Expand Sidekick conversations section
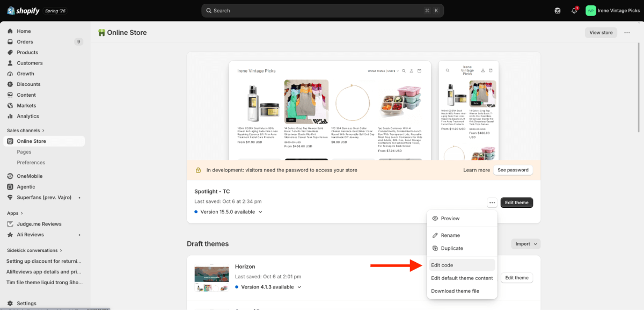This screenshot has width=644, height=310. pyautogui.click(x=34, y=250)
